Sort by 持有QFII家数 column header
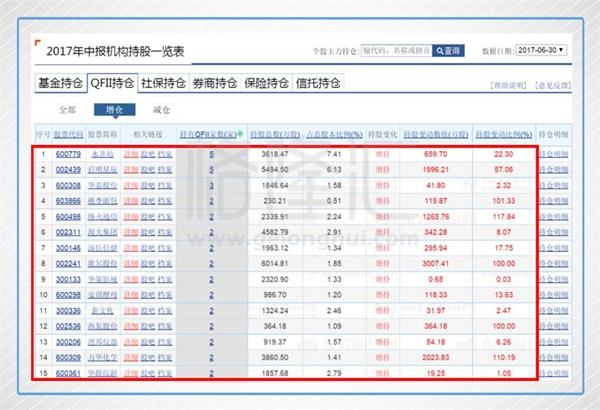 click(208, 134)
